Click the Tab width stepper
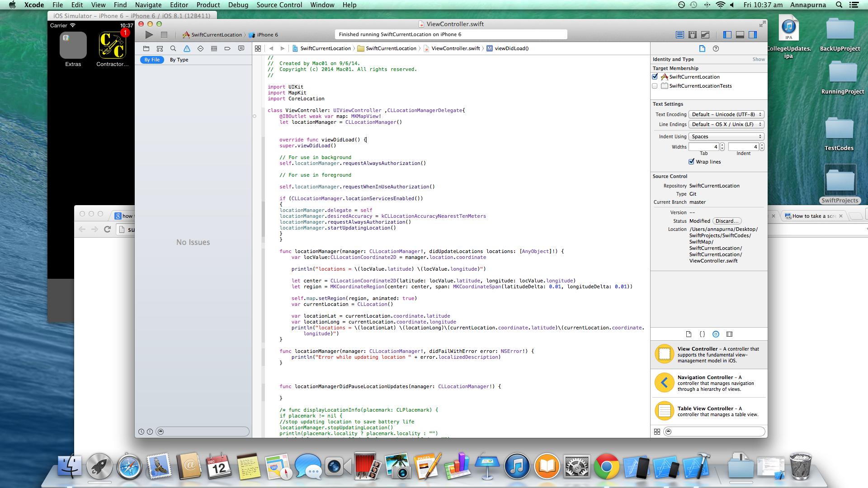This screenshot has width=868, height=488. click(x=722, y=147)
